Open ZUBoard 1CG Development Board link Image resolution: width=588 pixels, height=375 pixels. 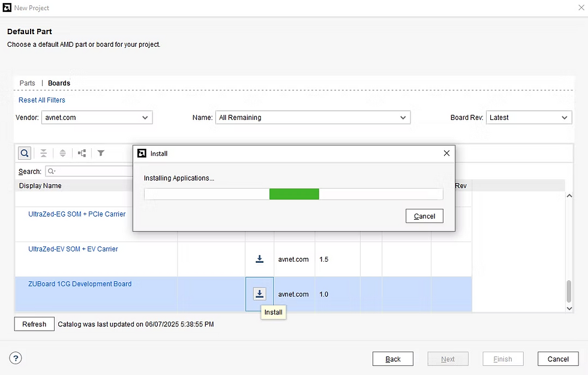pos(80,284)
